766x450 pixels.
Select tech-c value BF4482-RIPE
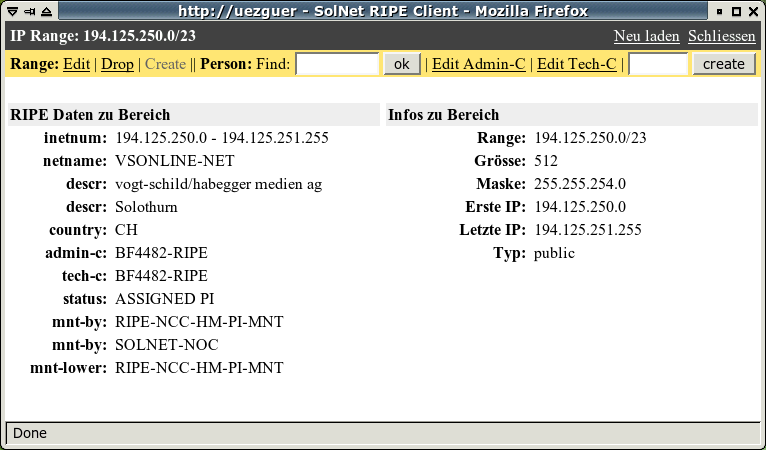[x=161, y=276]
